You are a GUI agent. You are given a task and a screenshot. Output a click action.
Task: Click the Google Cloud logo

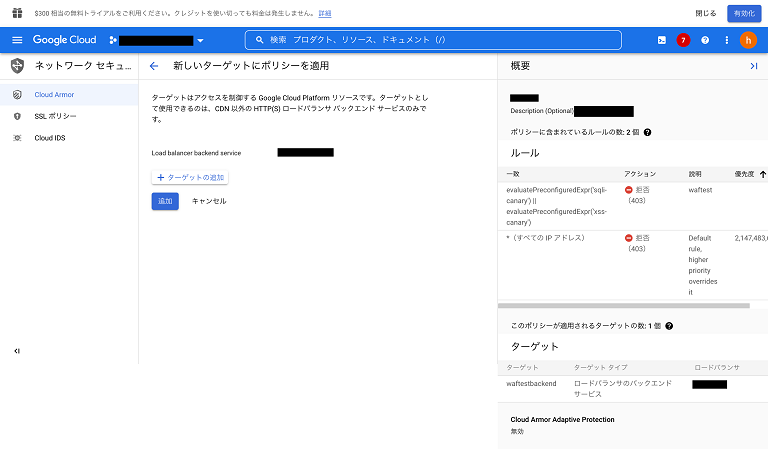pyautogui.click(x=64, y=40)
